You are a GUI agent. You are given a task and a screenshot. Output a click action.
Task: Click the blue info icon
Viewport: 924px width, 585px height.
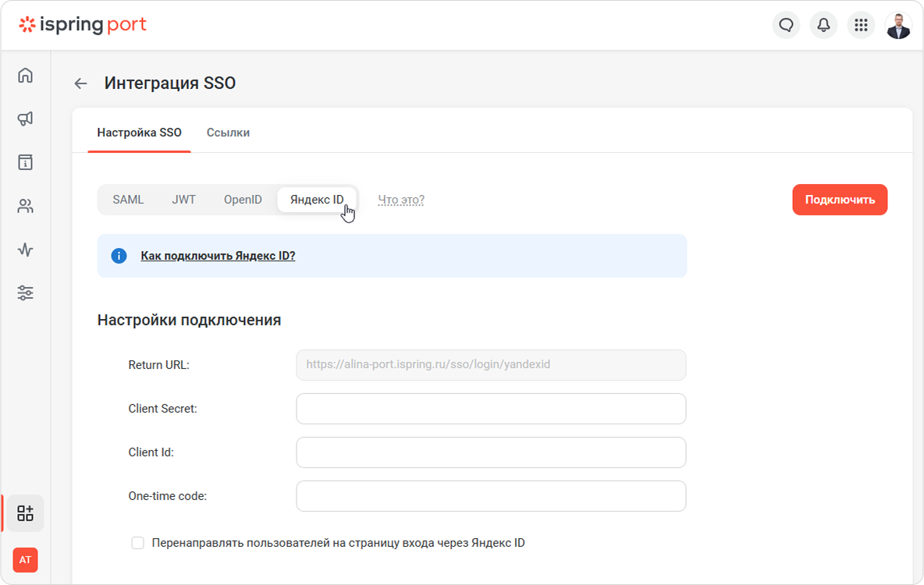pos(119,256)
